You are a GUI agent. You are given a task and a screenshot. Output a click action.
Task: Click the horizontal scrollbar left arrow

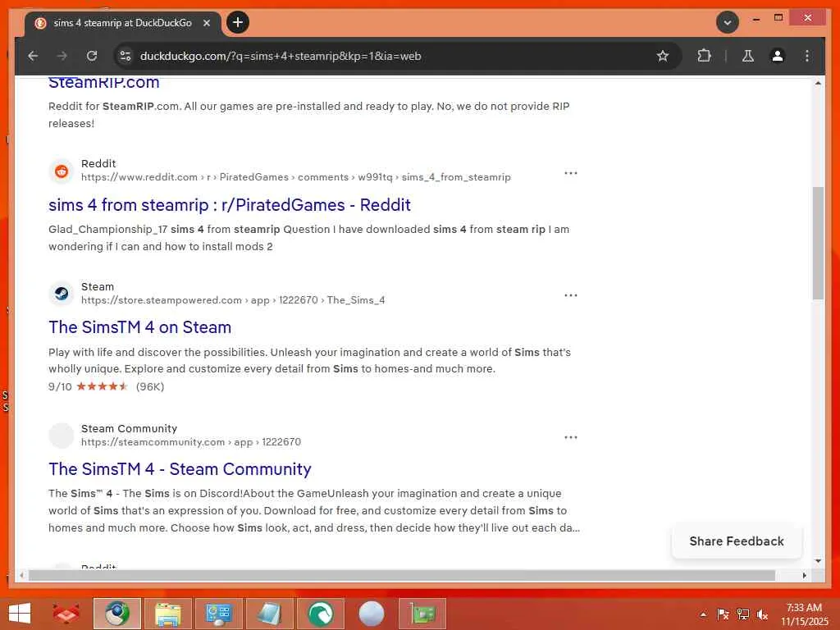[x=21, y=575]
